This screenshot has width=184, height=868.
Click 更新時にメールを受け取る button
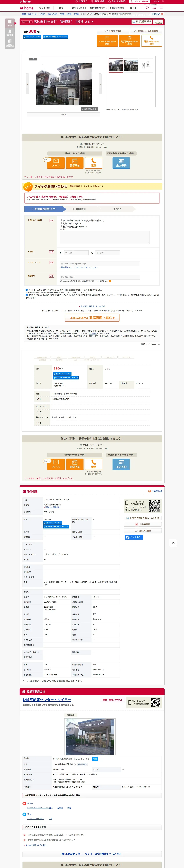click(146, 31)
